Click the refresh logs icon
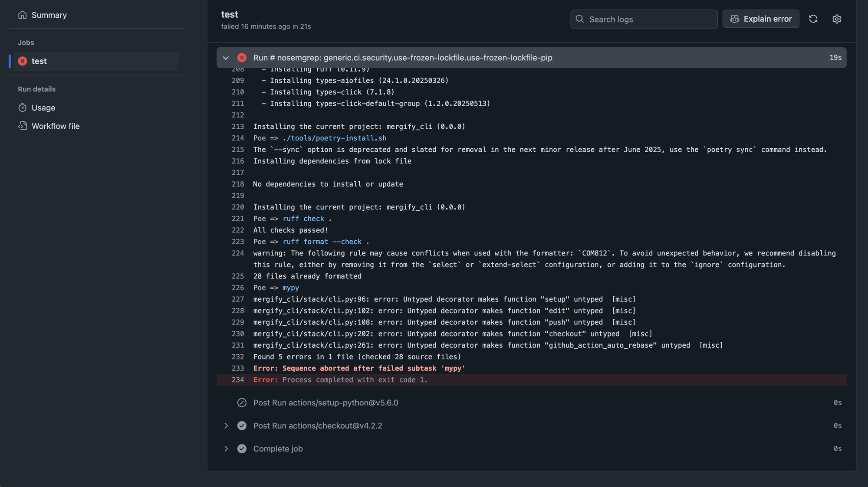The width and height of the screenshot is (868, 487). [813, 19]
